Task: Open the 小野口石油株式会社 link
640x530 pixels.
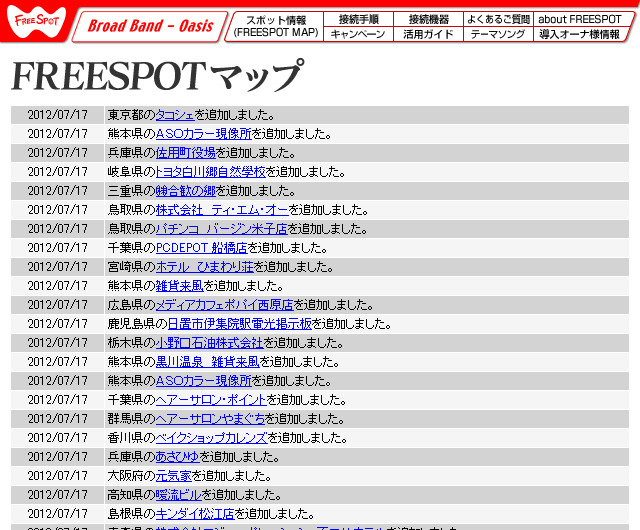Action: click(x=209, y=343)
